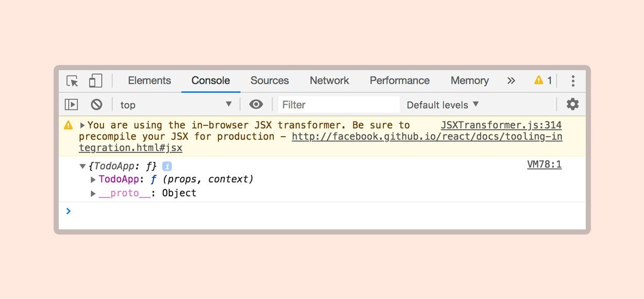Show more tabs via double chevron
Viewport: 644px width, 299px height.
pos(511,80)
